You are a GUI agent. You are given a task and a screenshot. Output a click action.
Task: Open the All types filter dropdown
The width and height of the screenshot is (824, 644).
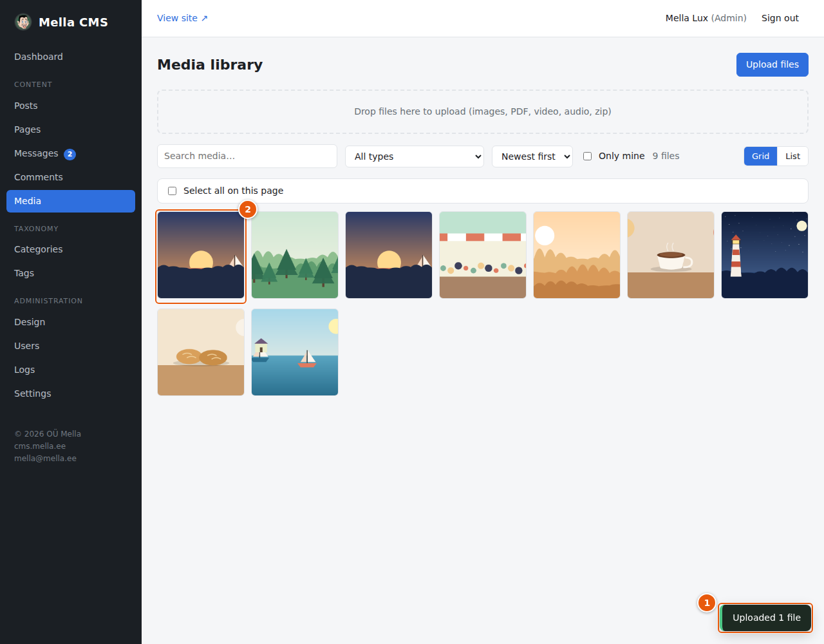pos(415,156)
